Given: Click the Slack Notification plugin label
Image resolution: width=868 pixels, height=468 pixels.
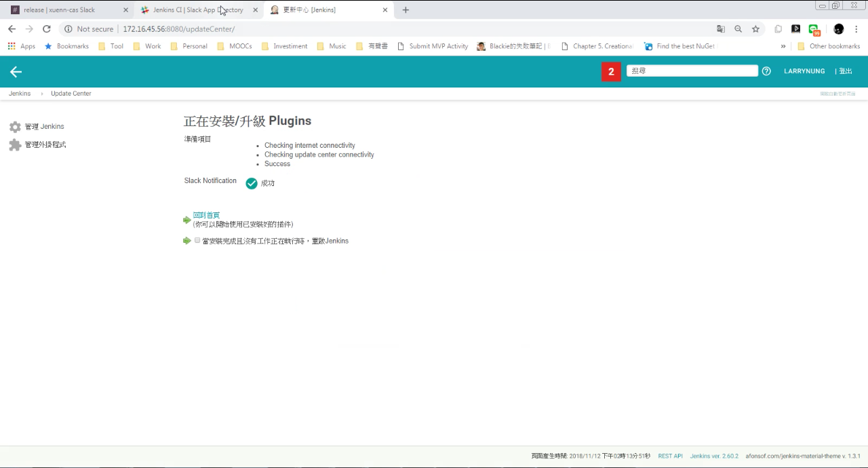Looking at the screenshot, I should coord(210,181).
